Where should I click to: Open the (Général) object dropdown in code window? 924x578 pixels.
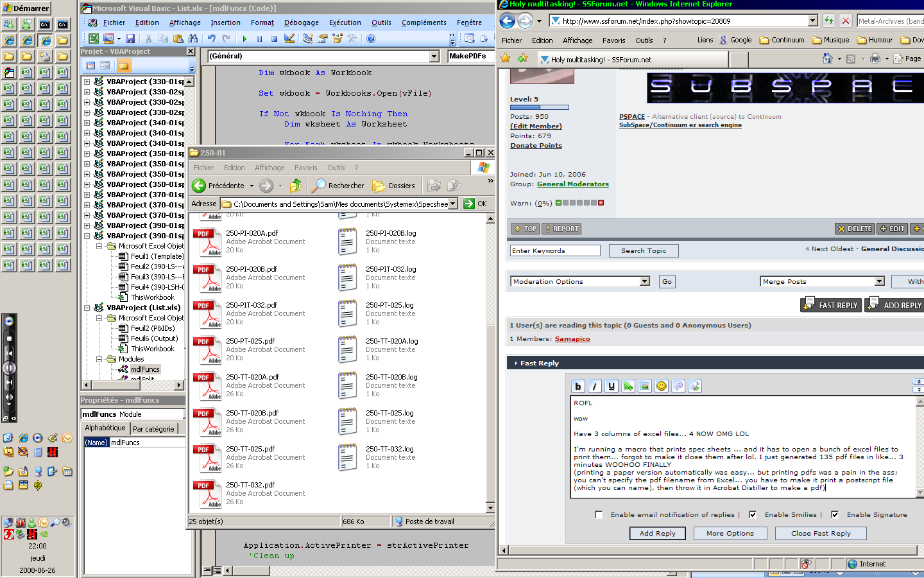(434, 57)
